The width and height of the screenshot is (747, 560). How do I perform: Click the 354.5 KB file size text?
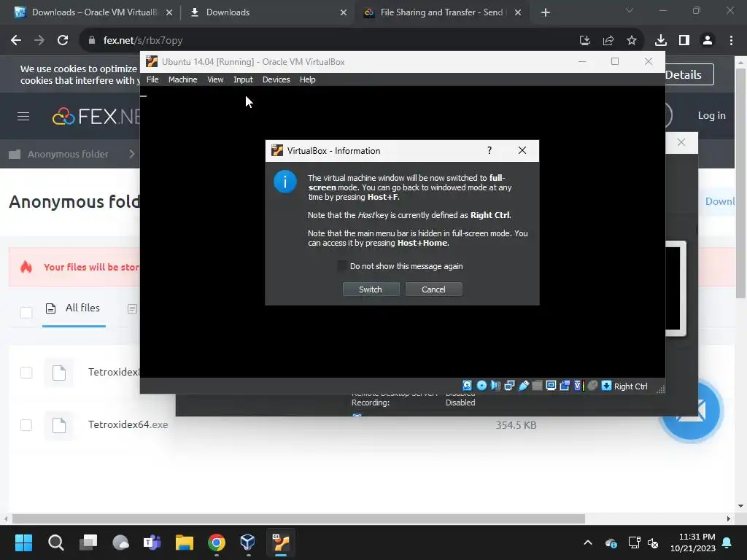[x=516, y=425]
